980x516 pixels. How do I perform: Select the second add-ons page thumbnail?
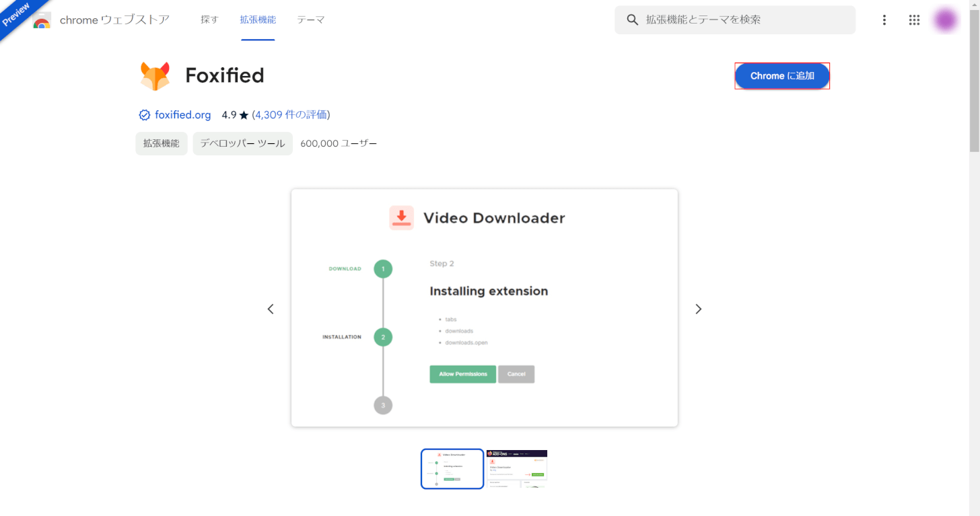click(517, 469)
